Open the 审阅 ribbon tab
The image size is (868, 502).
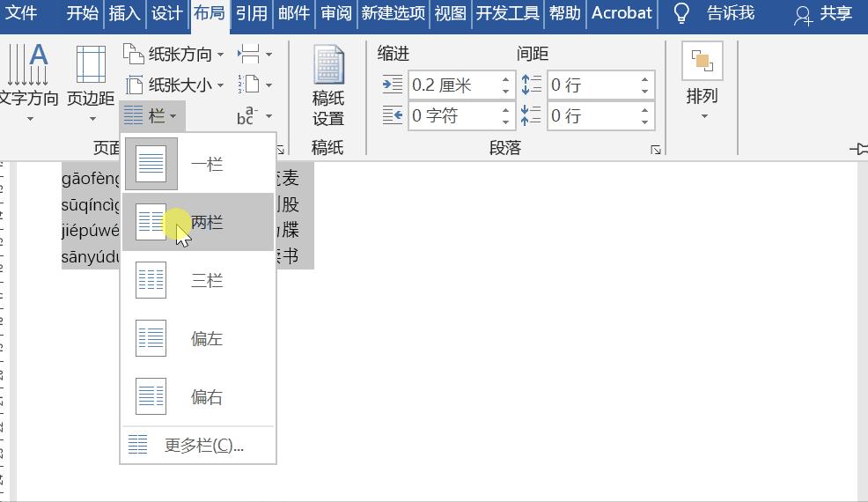336,12
